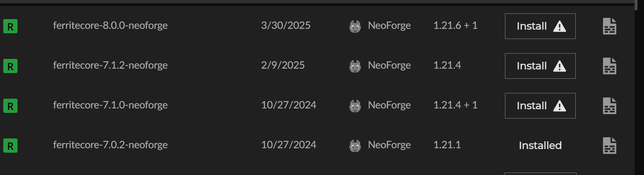
Task: Install ferritecore-7.1.0-neoforge
Action: click(540, 106)
